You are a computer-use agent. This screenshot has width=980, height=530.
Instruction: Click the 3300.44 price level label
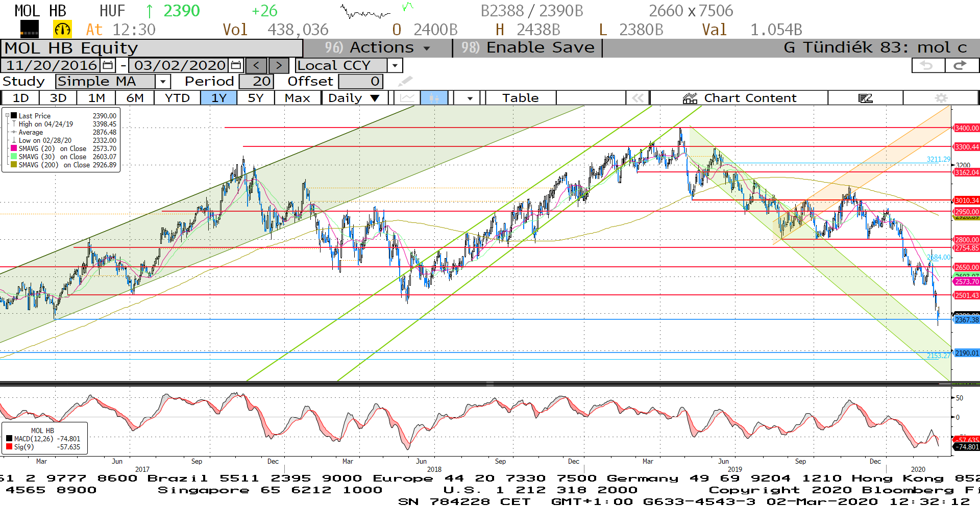coord(967,147)
